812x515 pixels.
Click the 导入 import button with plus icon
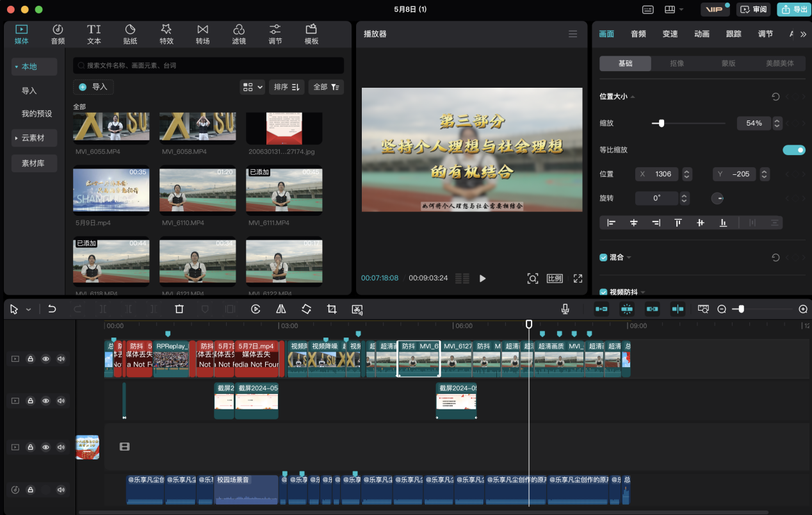click(x=93, y=87)
